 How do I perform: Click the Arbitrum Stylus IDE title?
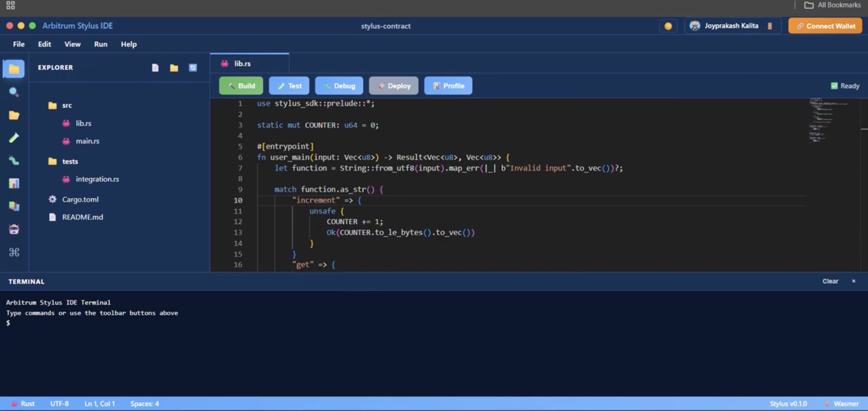[78, 26]
